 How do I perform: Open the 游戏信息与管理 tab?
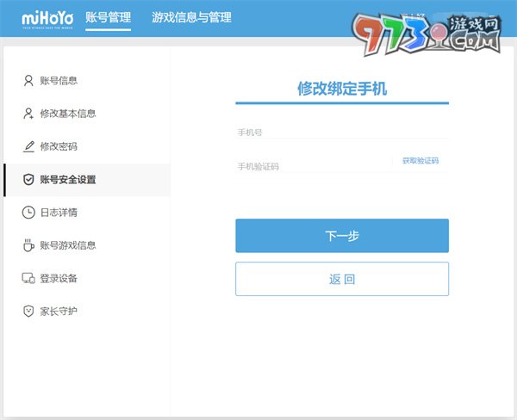191,17
